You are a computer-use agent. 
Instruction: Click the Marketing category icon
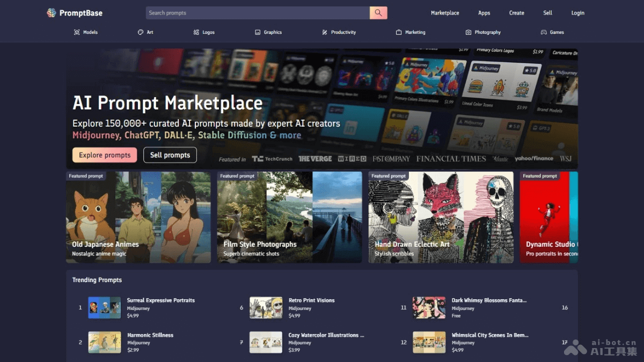click(x=399, y=32)
